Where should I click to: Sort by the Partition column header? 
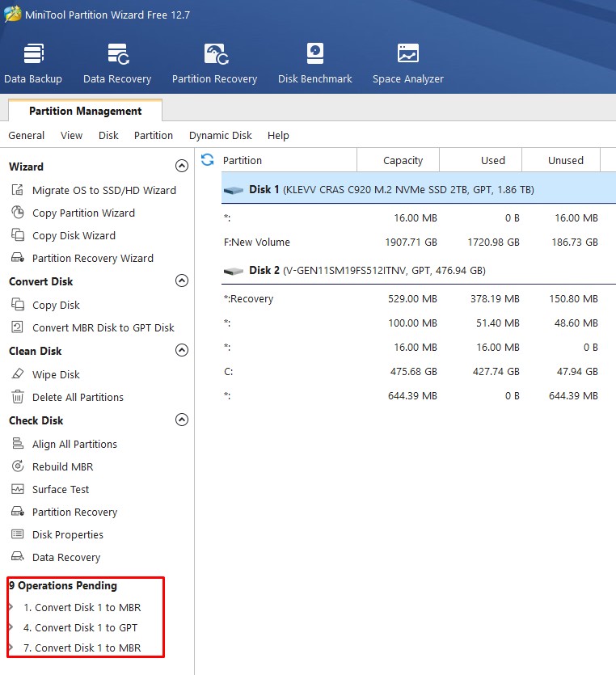pos(289,160)
